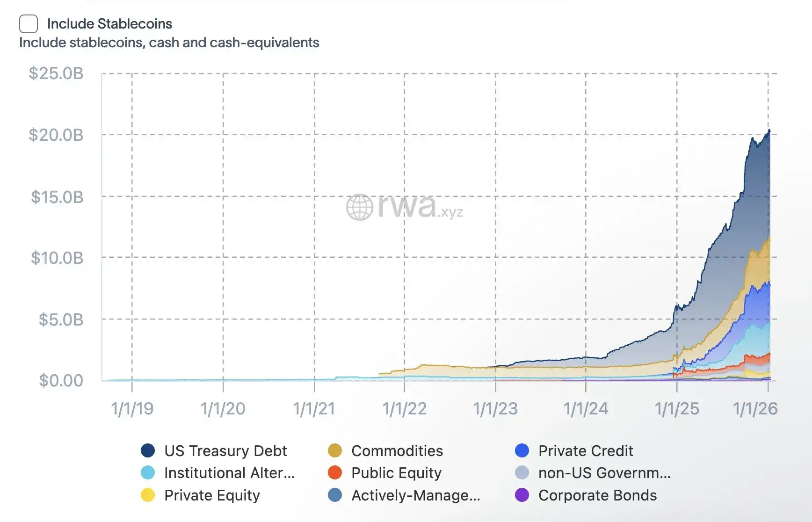Click the Include Stablecoins label text
This screenshot has width=812, height=522.
click(x=109, y=24)
